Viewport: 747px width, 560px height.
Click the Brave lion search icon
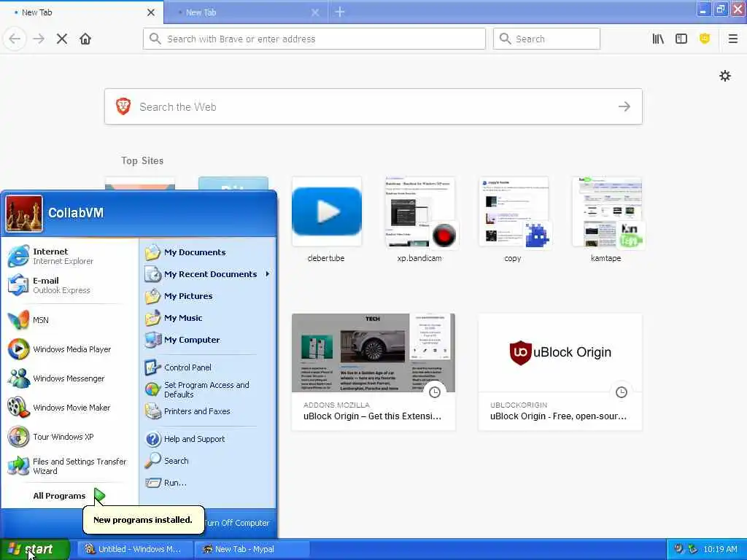pos(123,106)
